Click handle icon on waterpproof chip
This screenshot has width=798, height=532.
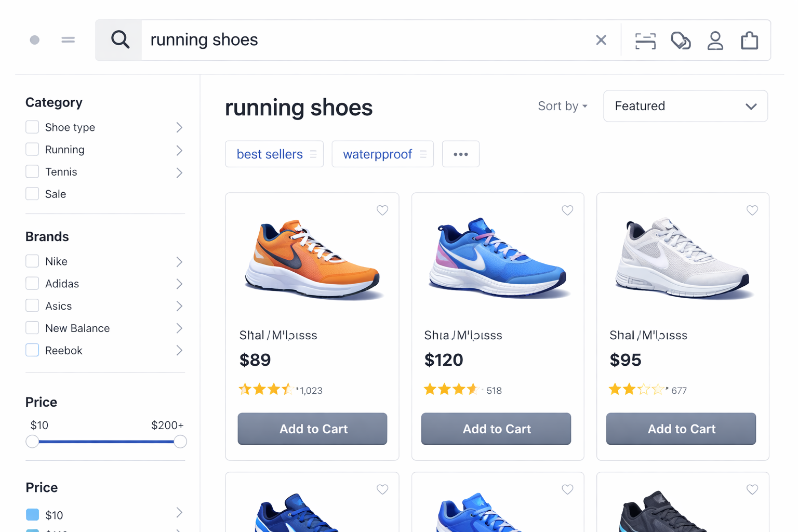[x=423, y=154]
